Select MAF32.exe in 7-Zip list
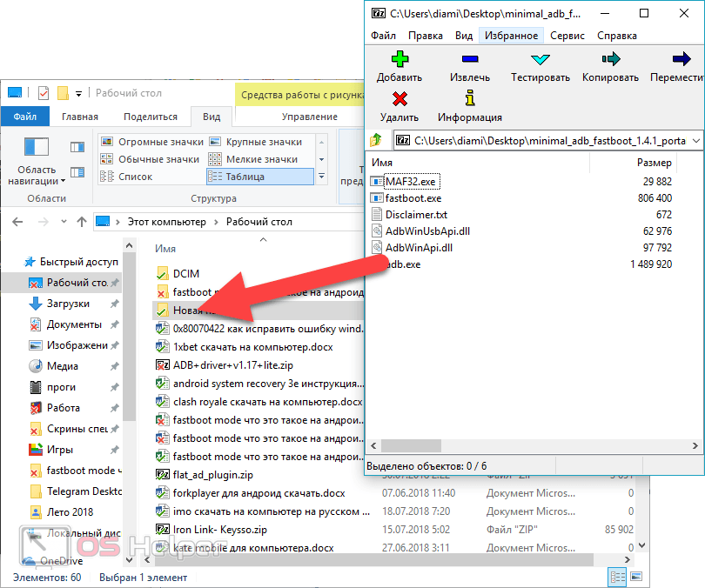Viewport: 705px width, 588px height. [411, 182]
